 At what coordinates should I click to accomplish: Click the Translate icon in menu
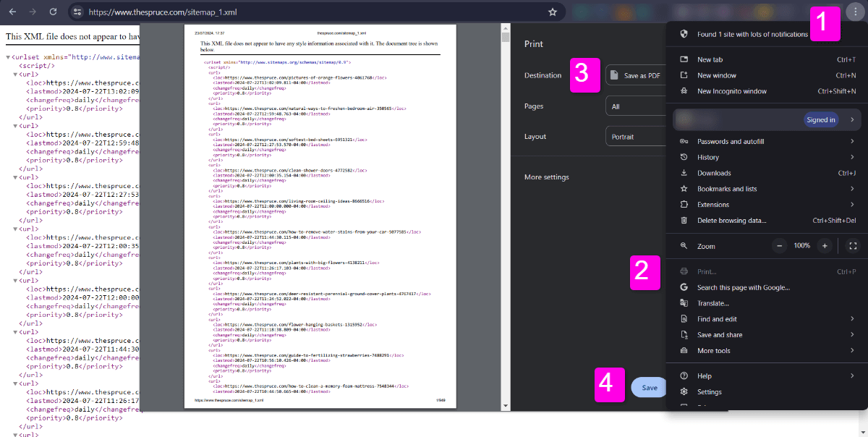click(x=684, y=303)
